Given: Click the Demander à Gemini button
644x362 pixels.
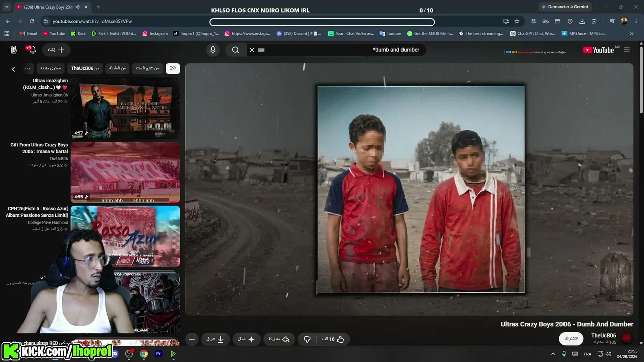Looking at the screenshot, I should pos(564,7).
